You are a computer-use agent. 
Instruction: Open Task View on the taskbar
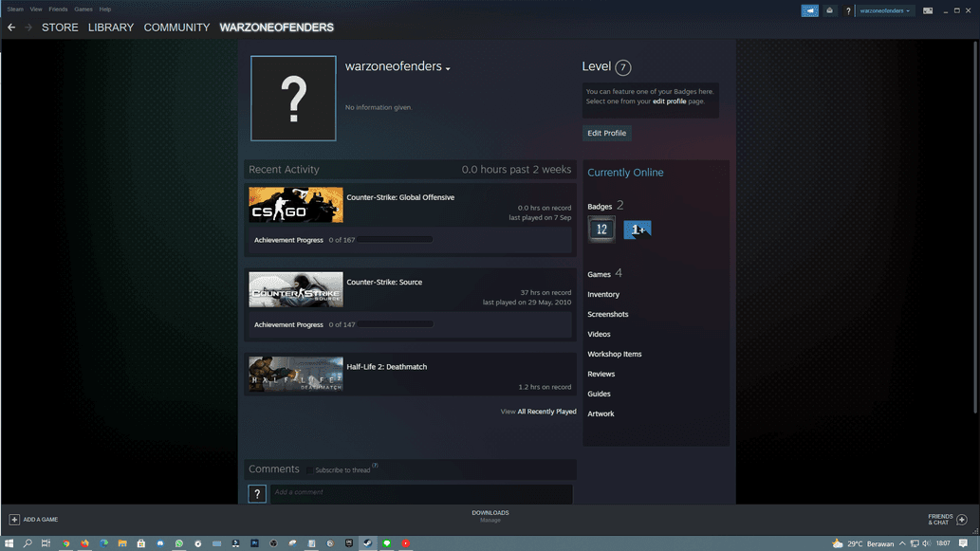[x=46, y=543]
